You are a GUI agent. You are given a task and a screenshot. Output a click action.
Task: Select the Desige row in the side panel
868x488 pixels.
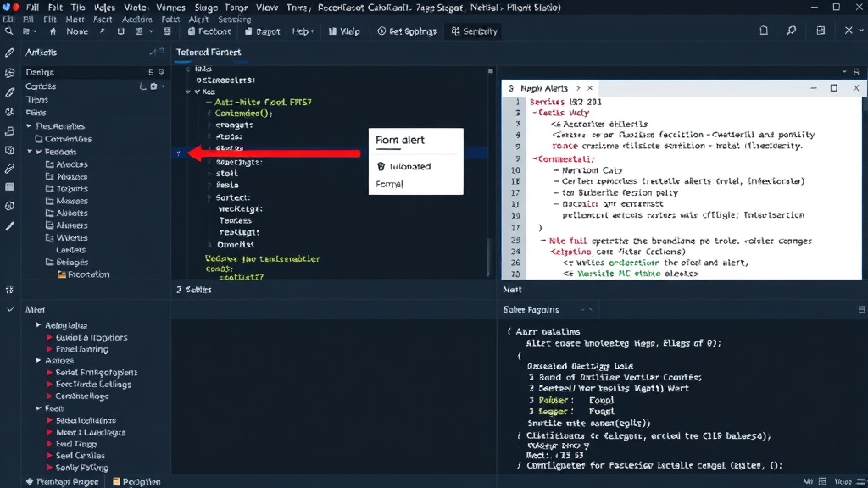tap(95, 72)
